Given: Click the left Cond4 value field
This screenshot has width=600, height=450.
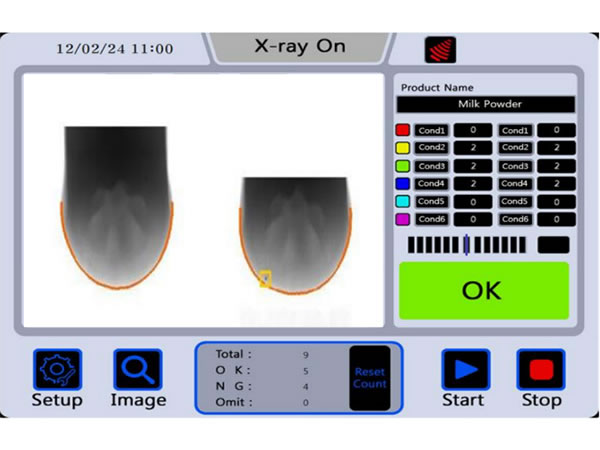Looking at the screenshot, I should 473,184.
